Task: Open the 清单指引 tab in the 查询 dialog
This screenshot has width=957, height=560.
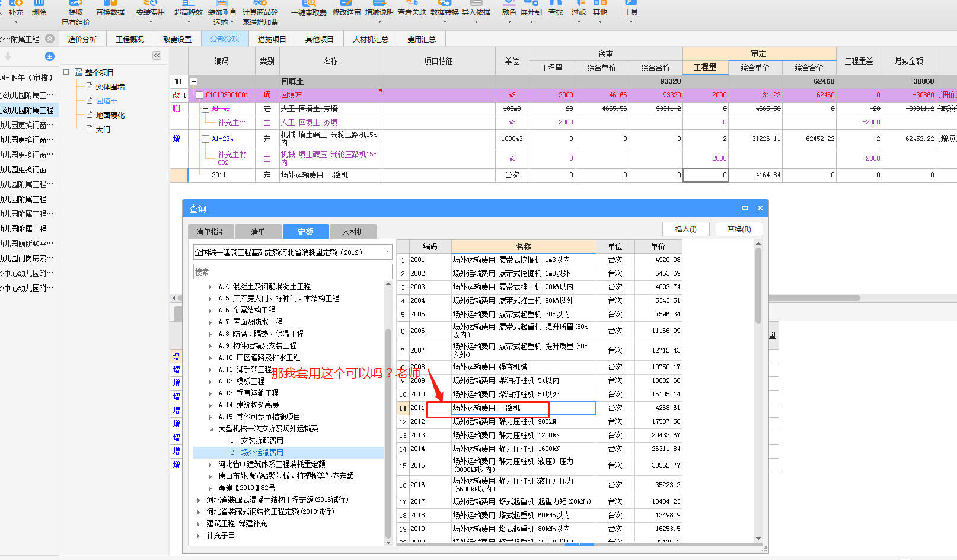Action: 211,232
